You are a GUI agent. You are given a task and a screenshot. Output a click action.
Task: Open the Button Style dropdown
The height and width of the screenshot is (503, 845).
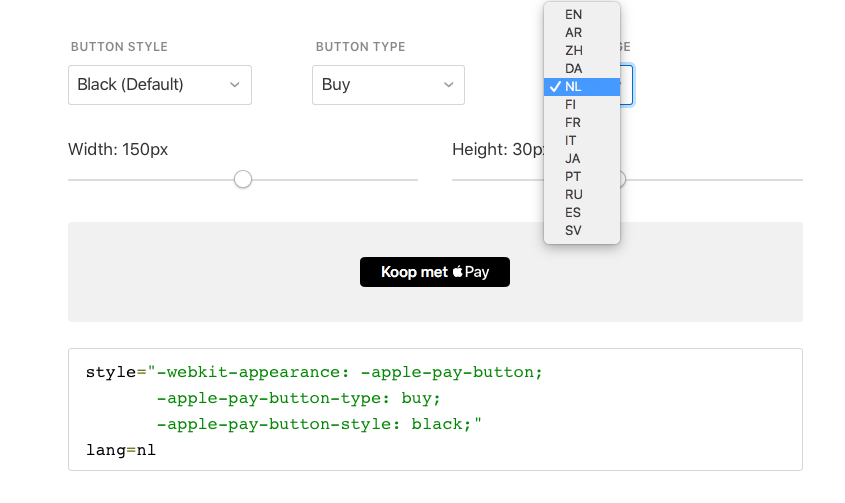pyautogui.click(x=160, y=85)
